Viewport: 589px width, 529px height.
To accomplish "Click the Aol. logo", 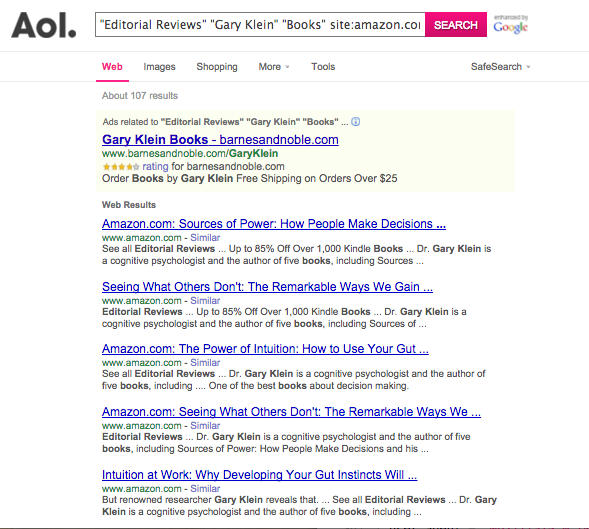I will [x=44, y=25].
